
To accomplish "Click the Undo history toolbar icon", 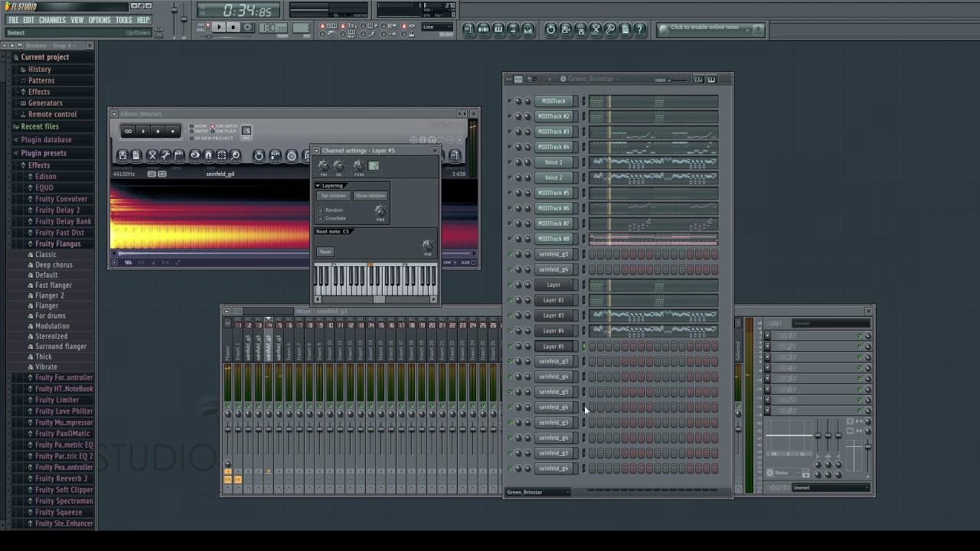I will click(550, 29).
